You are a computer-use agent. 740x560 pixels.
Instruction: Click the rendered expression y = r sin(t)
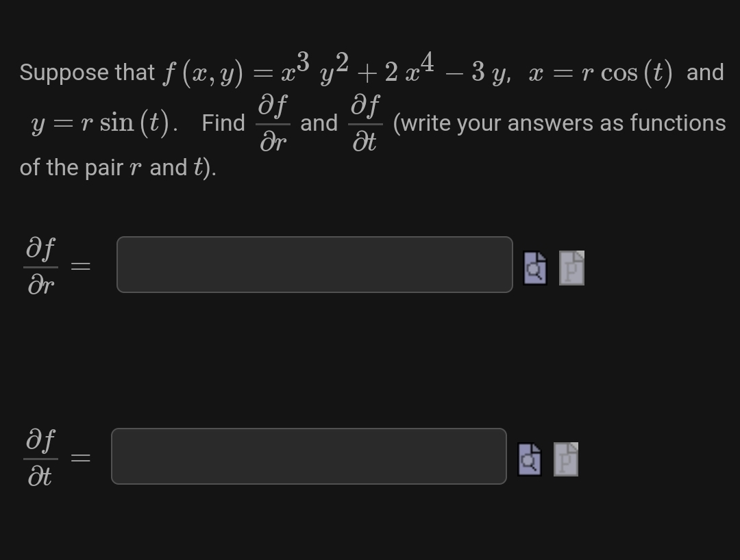click(101, 124)
